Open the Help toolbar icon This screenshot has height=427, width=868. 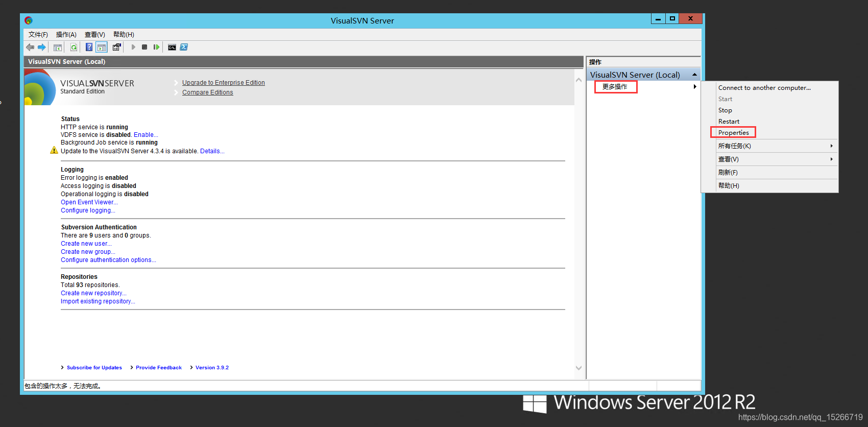click(x=89, y=47)
